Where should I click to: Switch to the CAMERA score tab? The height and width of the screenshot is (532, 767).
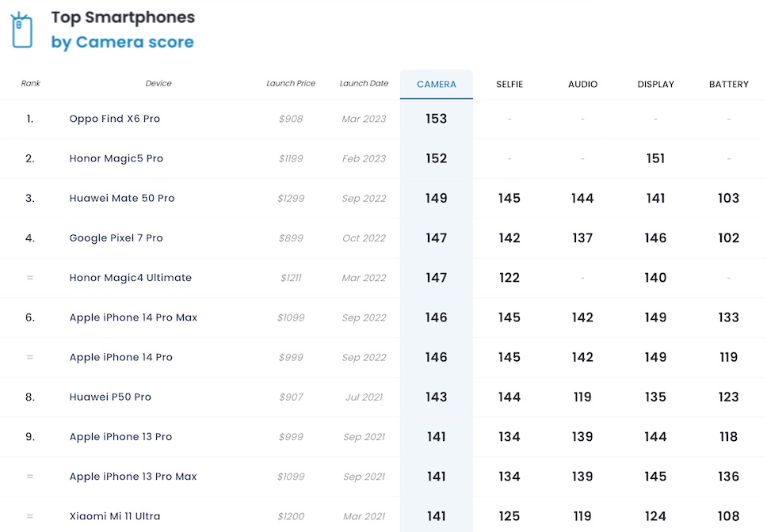(437, 84)
